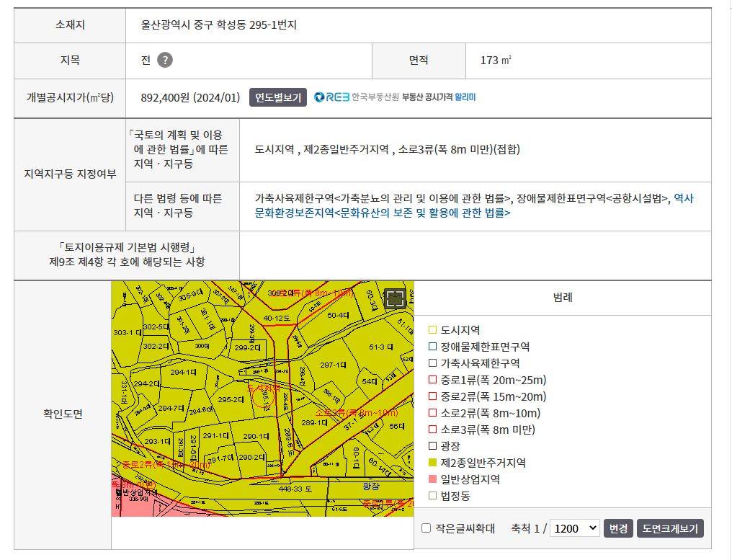This screenshot has height=560, width=732.
Task: Click the 가축사육제한구역 legend swatch
Action: point(432,363)
